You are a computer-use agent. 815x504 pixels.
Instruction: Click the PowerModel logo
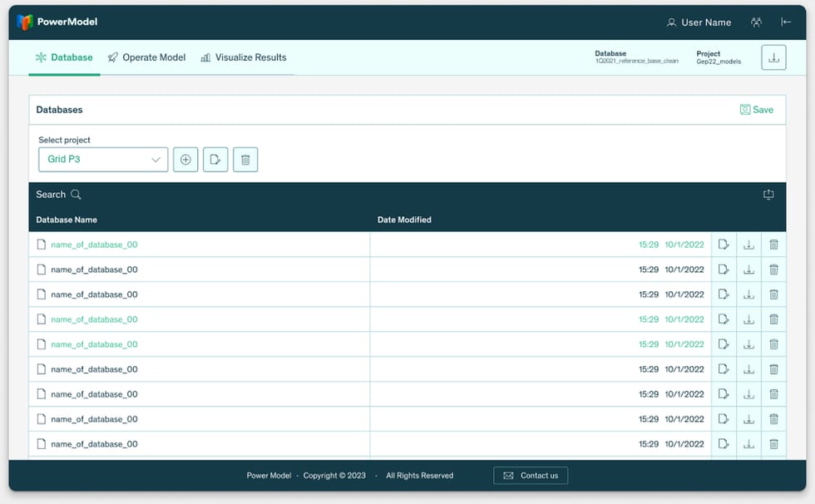click(57, 22)
